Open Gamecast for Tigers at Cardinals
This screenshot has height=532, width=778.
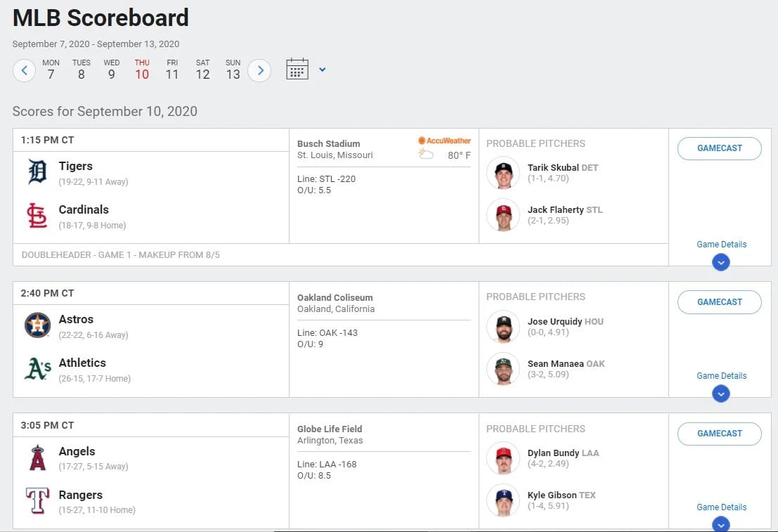click(x=719, y=148)
